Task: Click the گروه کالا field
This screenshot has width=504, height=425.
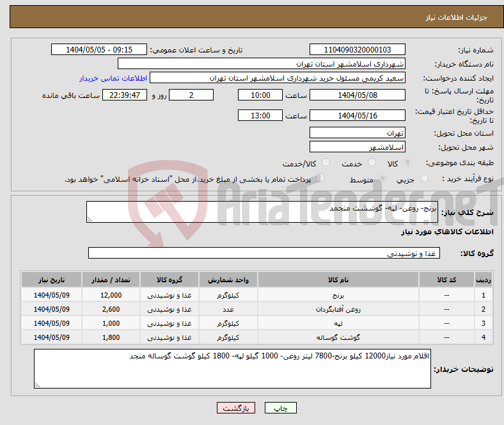Action: coord(264,253)
